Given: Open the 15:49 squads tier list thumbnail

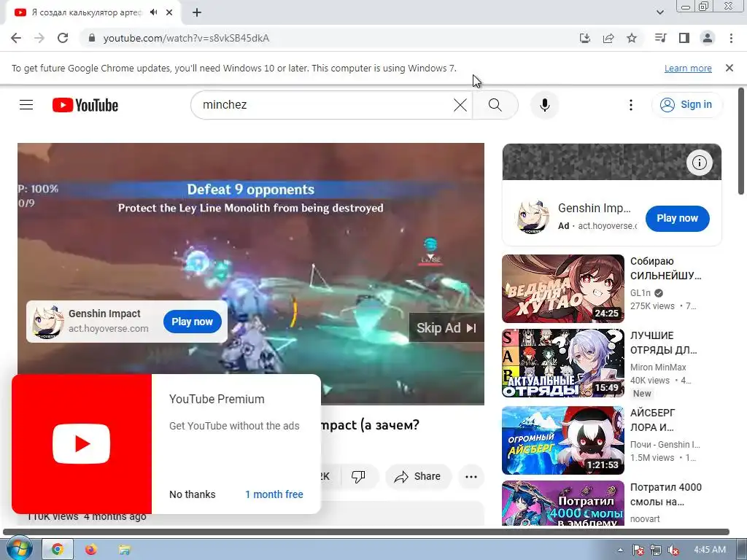Looking at the screenshot, I should [562, 363].
